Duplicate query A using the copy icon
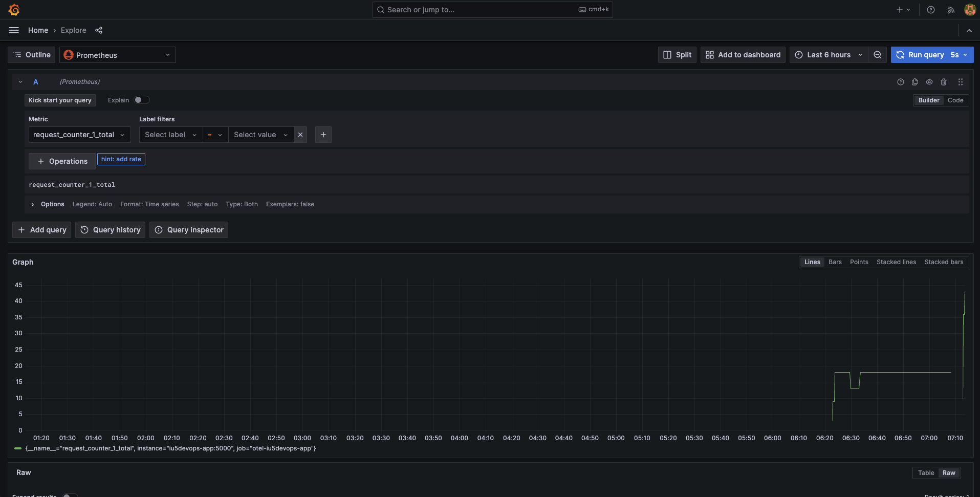 pos(915,82)
